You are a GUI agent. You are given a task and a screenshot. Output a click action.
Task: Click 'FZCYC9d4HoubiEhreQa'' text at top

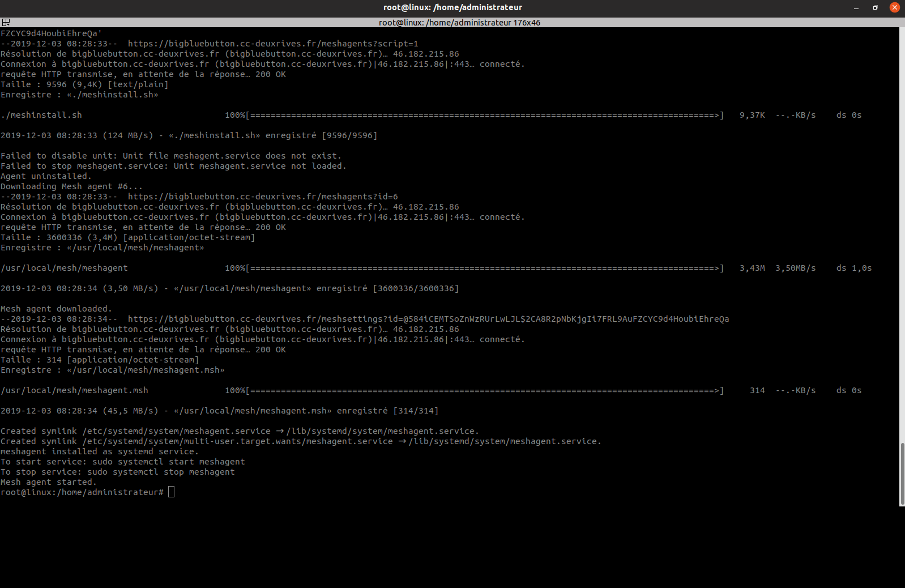pyautogui.click(x=52, y=33)
